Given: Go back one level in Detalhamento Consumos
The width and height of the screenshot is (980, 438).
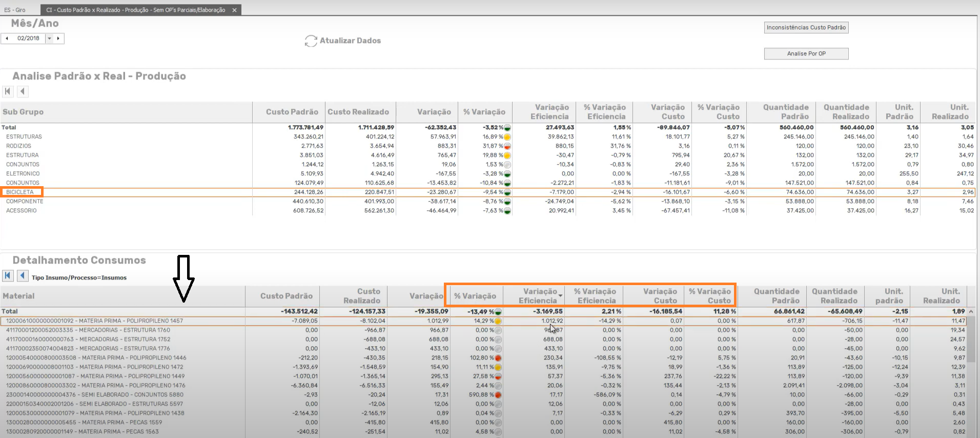Looking at the screenshot, I should coord(23,275).
